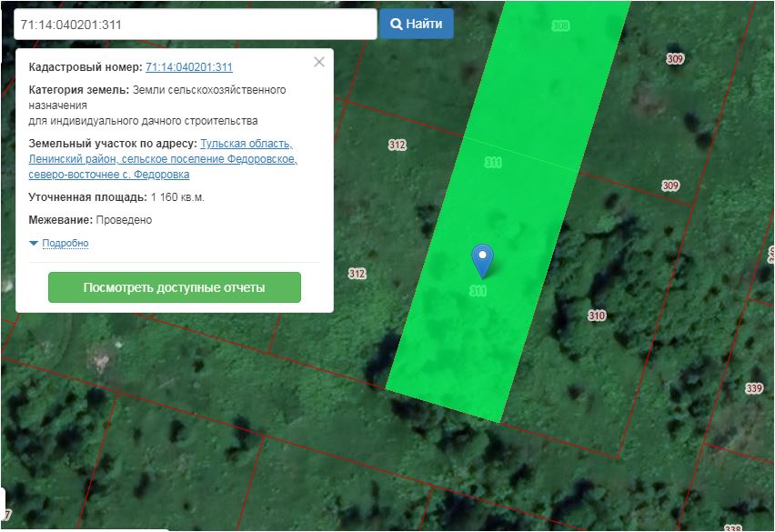The image size is (775, 532).
Task: Select parcel label 339 on the map
Action: click(x=754, y=388)
